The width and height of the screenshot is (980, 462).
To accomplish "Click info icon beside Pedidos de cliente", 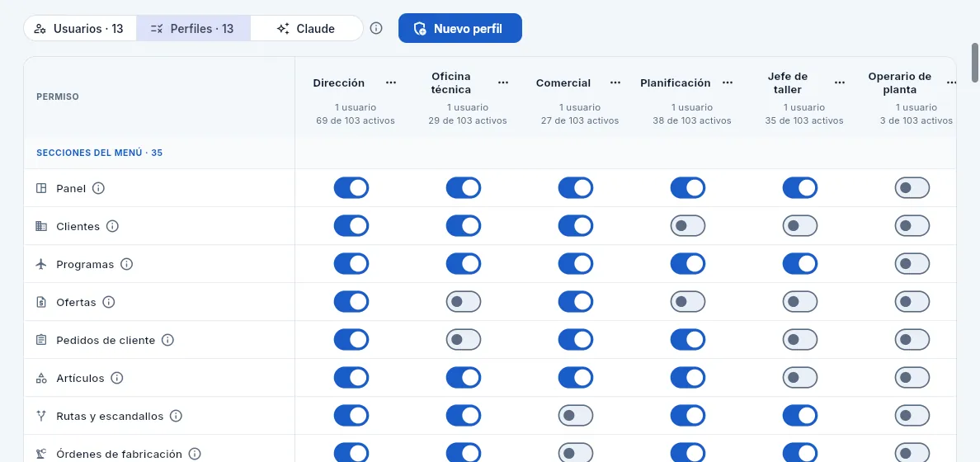I will point(167,340).
